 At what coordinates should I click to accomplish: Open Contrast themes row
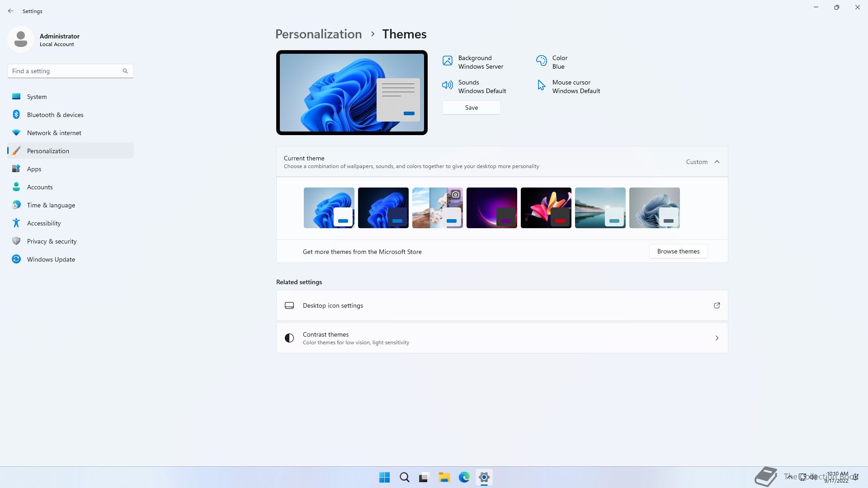click(x=502, y=338)
